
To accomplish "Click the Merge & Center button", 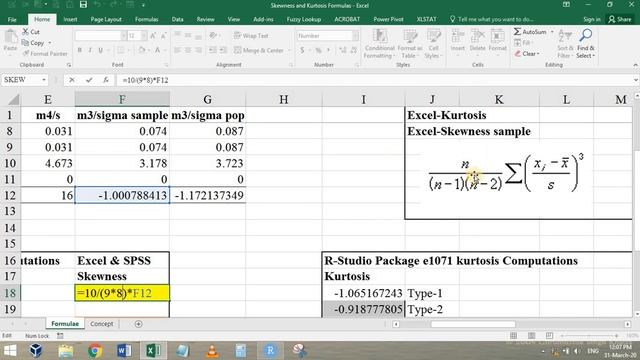I will [259, 50].
